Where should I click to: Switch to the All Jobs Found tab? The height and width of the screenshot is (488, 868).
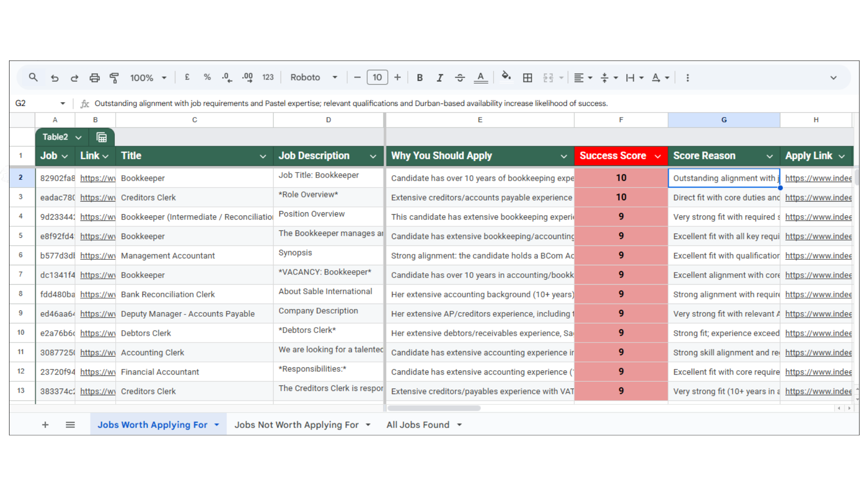(x=418, y=425)
